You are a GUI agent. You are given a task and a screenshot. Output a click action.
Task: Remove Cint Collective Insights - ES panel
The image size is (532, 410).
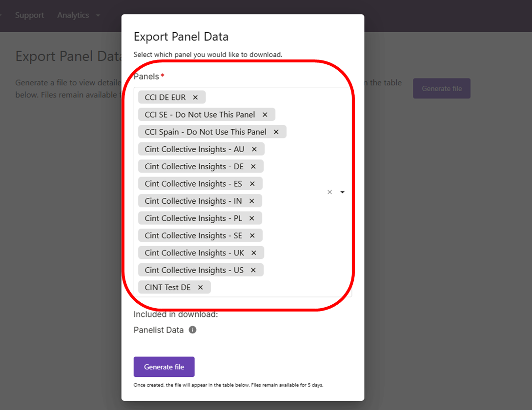(x=252, y=183)
